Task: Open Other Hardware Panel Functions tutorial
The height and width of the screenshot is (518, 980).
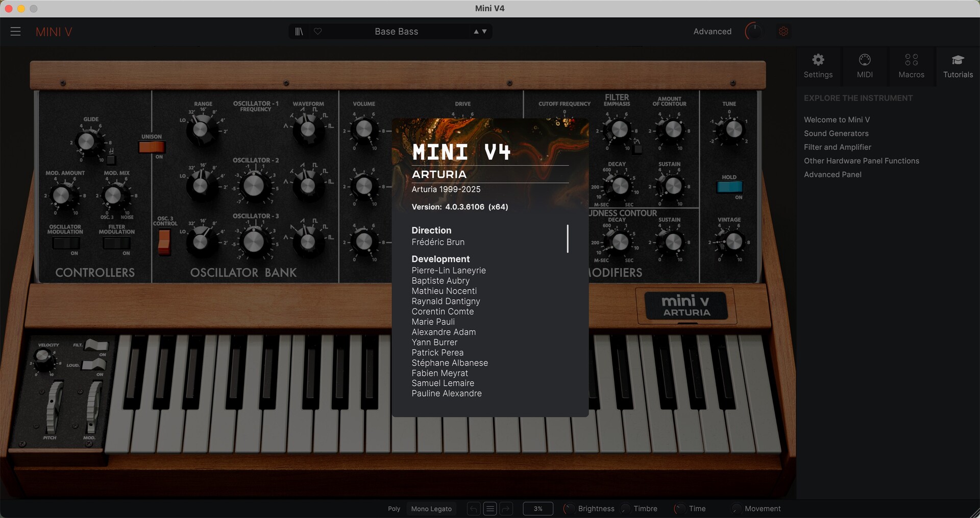Action: click(x=862, y=161)
